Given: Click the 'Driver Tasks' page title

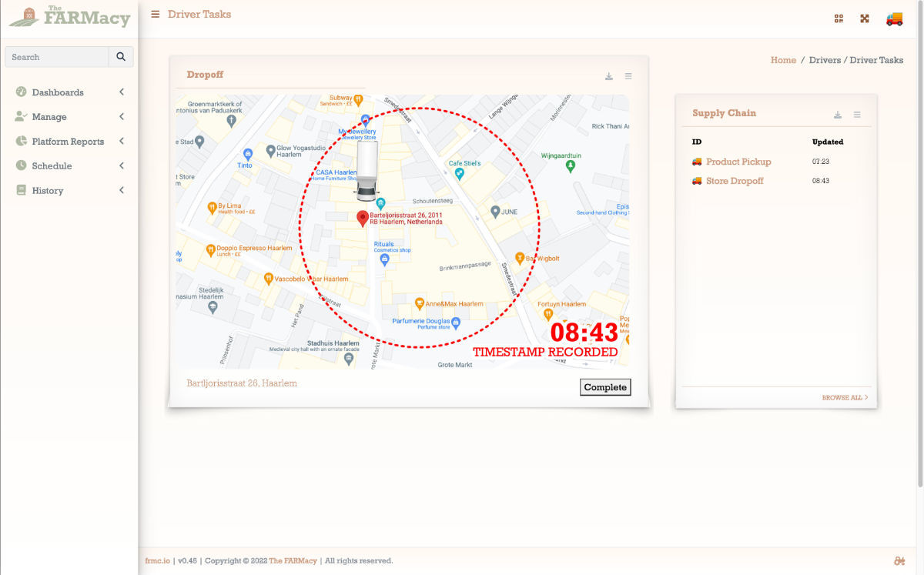Looking at the screenshot, I should [x=199, y=14].
